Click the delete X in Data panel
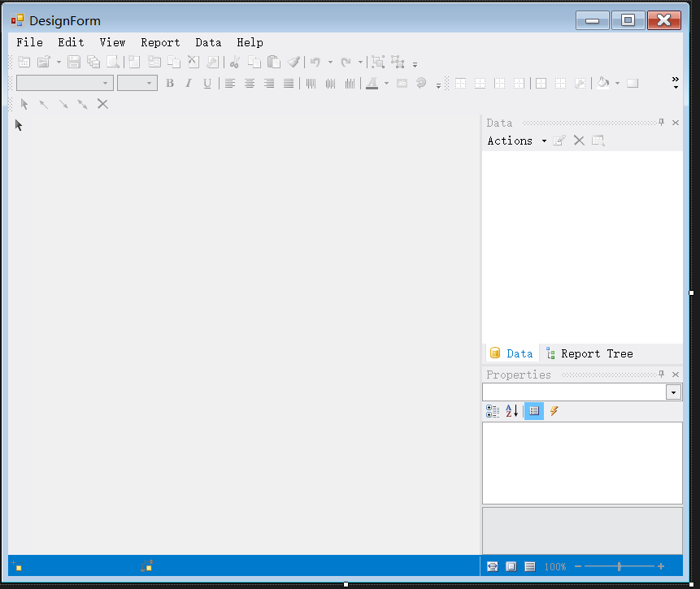 (579, 141)
